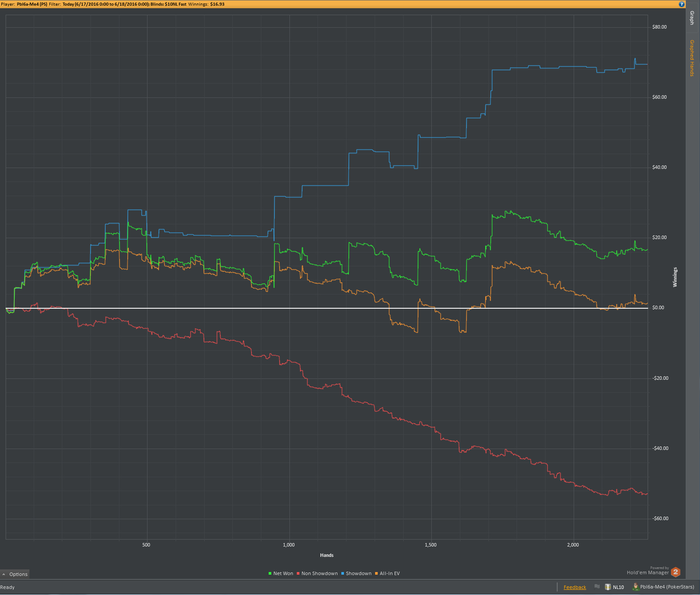This screenshot has height=595, width=700.
Task: Expand the Options panel
Action: 15,574
